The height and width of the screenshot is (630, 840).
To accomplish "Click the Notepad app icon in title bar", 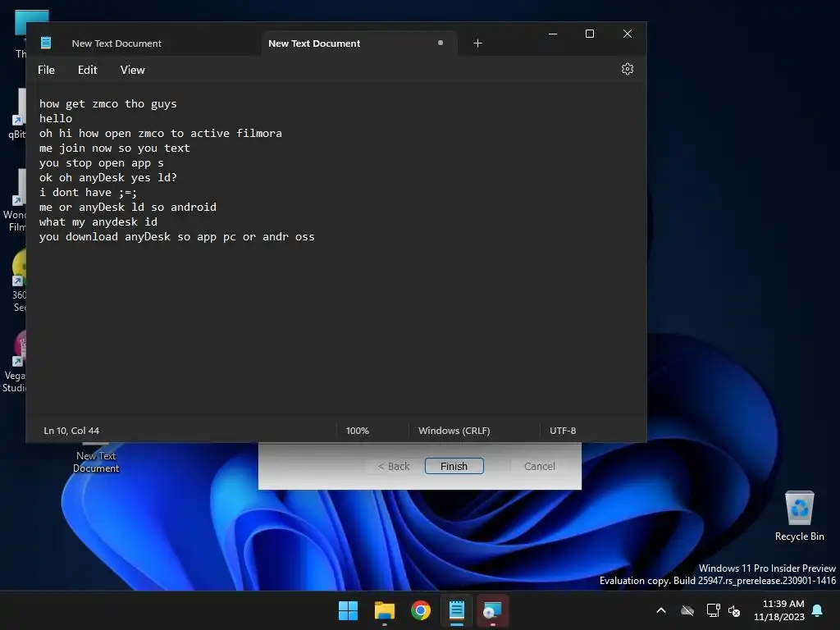I will pos(46,43).
